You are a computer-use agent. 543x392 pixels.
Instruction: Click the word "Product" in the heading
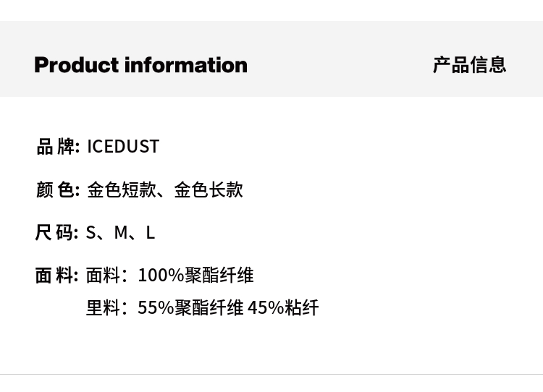click(x=76, y=65)
